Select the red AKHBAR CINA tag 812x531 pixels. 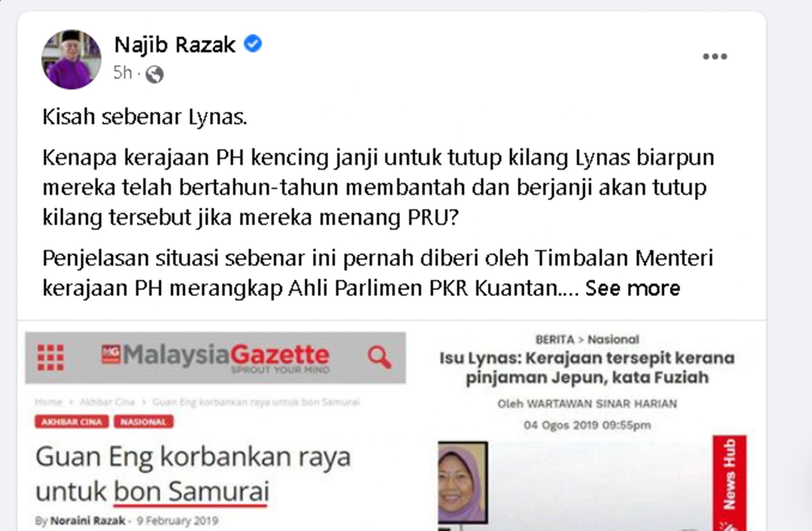click(71, 422)
